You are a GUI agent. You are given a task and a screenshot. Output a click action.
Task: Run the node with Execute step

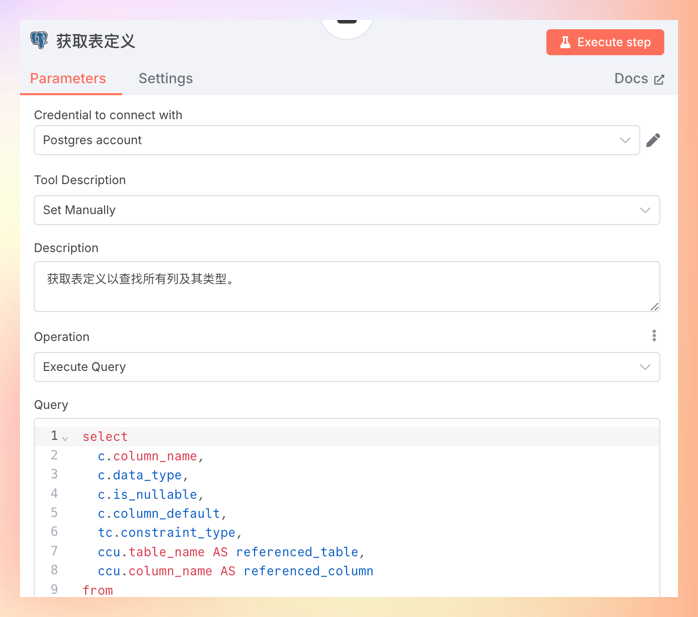click(605, 42)
